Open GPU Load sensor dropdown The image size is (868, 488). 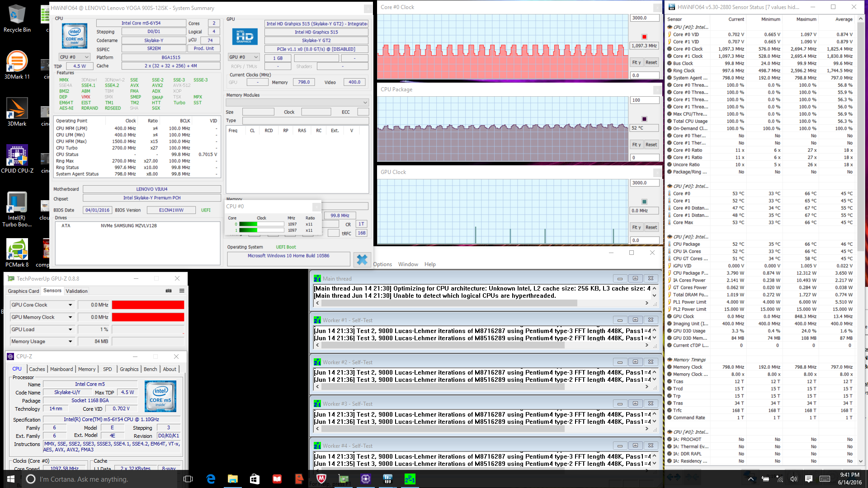[70, 329]
